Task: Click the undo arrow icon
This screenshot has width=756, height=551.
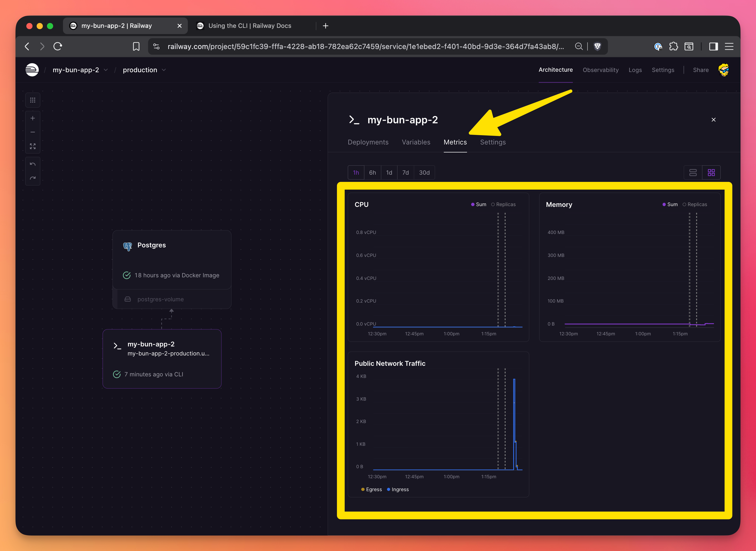Action: click(33, 164)
